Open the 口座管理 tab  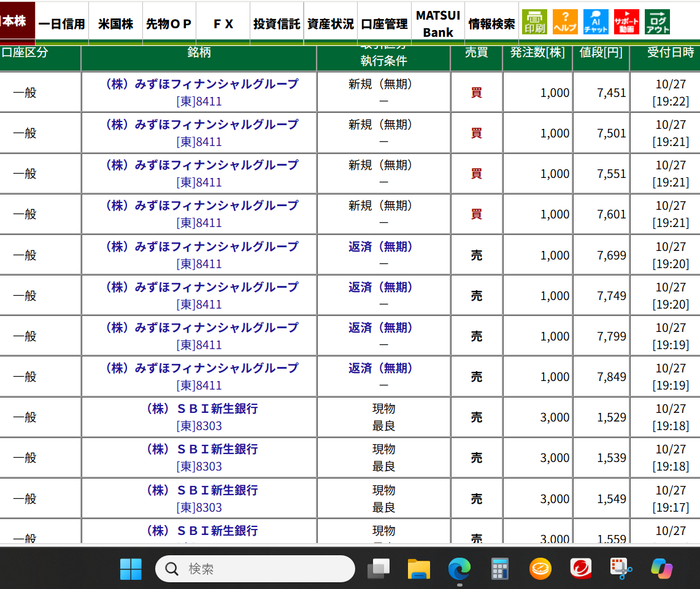[x=385, y=24]
